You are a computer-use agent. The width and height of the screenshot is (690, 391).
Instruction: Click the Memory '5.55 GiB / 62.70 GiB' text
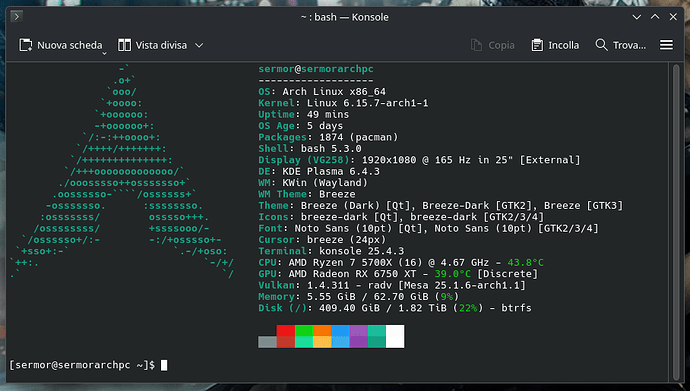click(x=367, y=297)
